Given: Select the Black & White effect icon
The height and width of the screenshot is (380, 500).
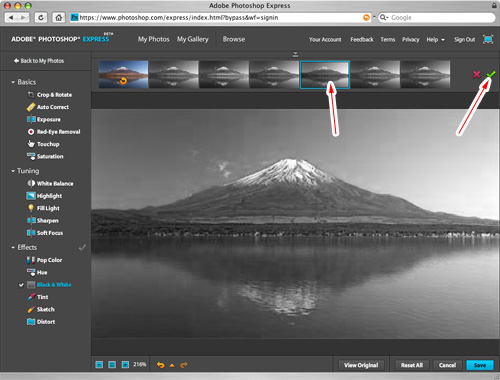Looking at the screenshot, I should click(x=31, y=285).
